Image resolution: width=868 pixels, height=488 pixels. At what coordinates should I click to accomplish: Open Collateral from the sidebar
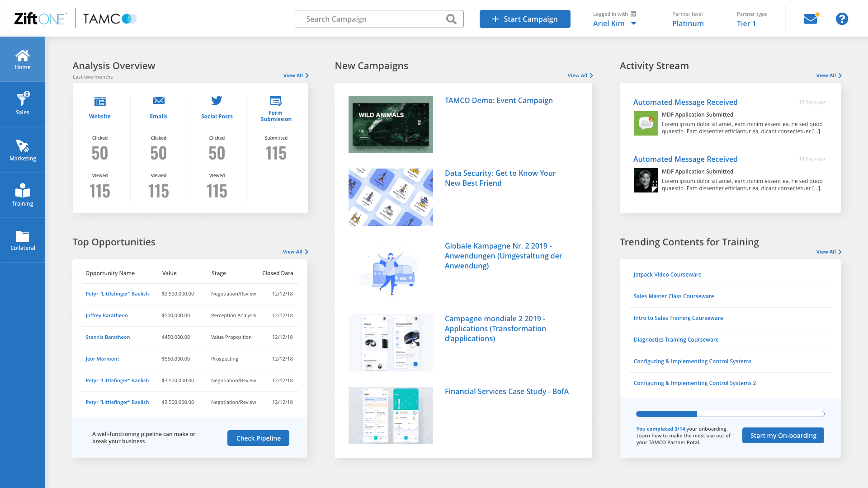(x=23, y=240)
